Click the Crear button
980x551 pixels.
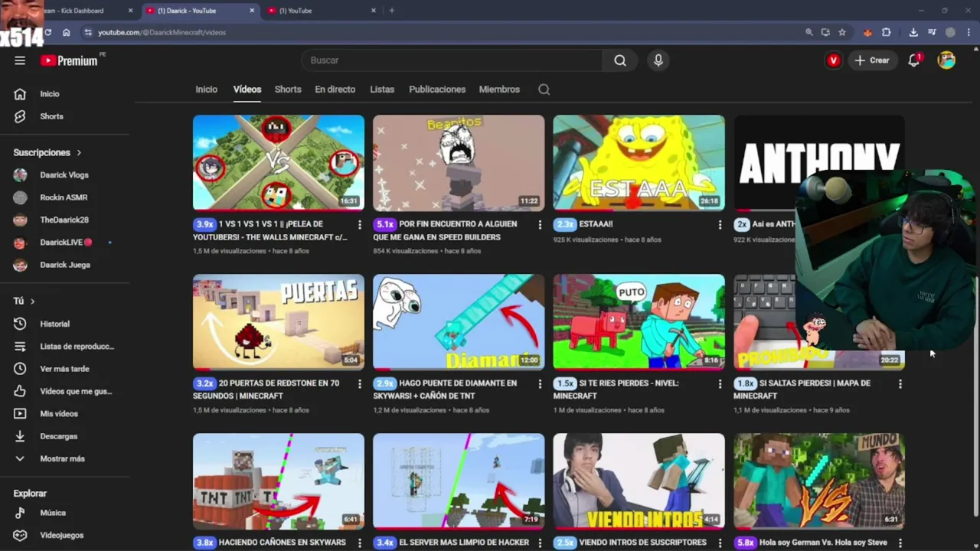coord(872,60)
